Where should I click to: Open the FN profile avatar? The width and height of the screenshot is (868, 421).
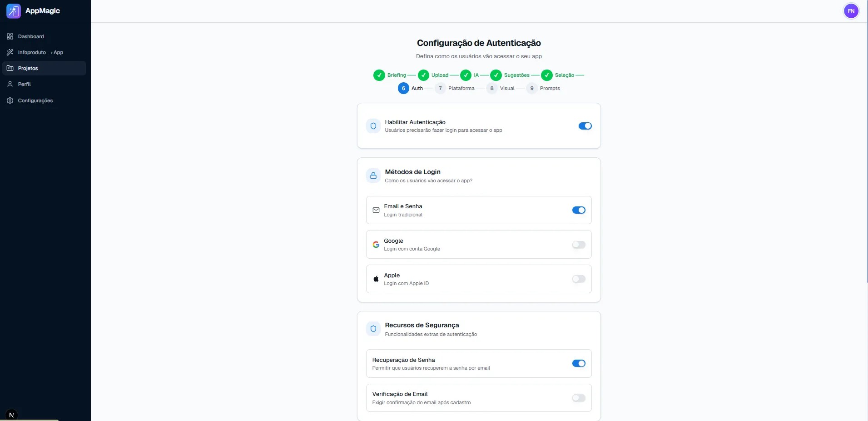[851, 11]
